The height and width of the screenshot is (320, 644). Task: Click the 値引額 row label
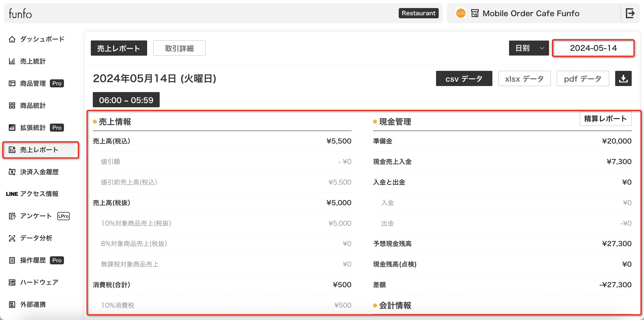[110, 162]
